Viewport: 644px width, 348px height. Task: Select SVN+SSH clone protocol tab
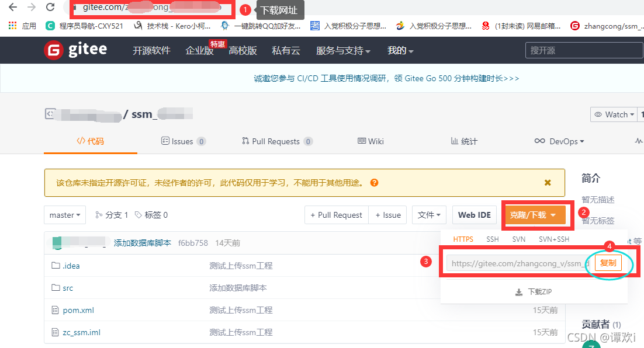click(554, 239)
